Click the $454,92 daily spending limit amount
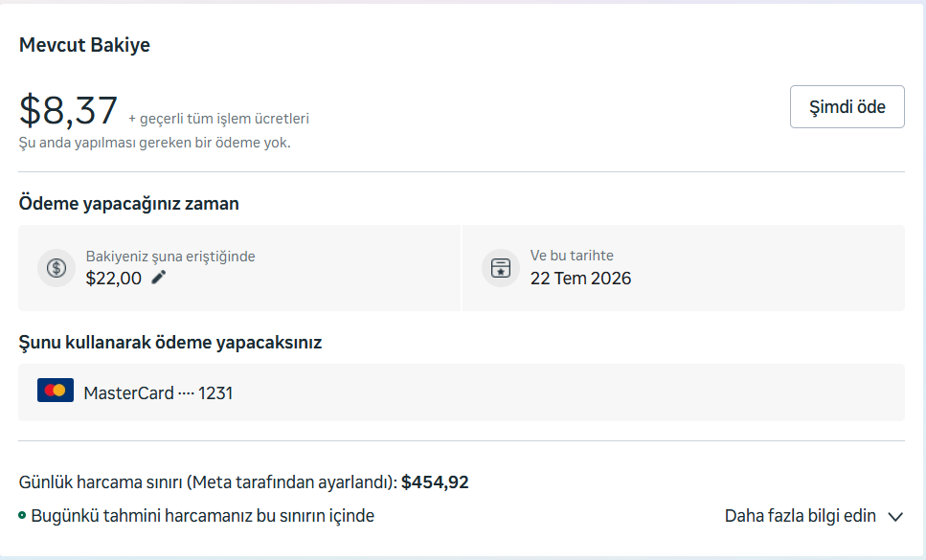The width and height of the screenshot is (926, 560). click(435, 482)
